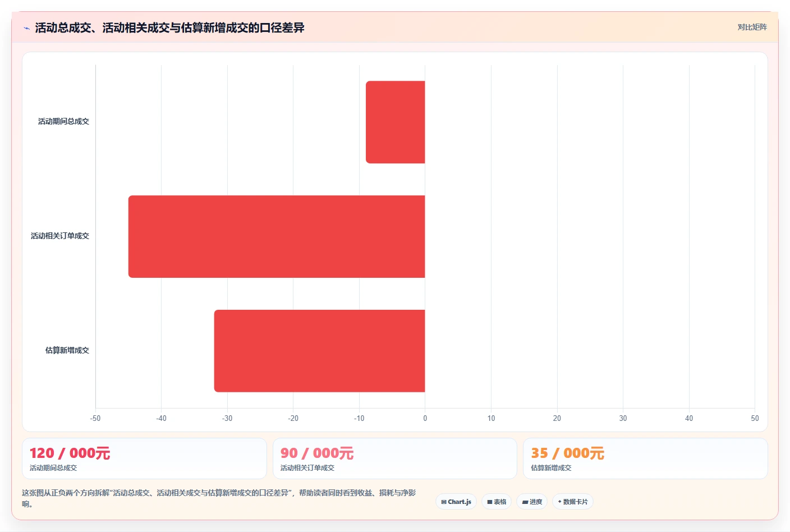Click the 120 / 000元 stat card

144,458
